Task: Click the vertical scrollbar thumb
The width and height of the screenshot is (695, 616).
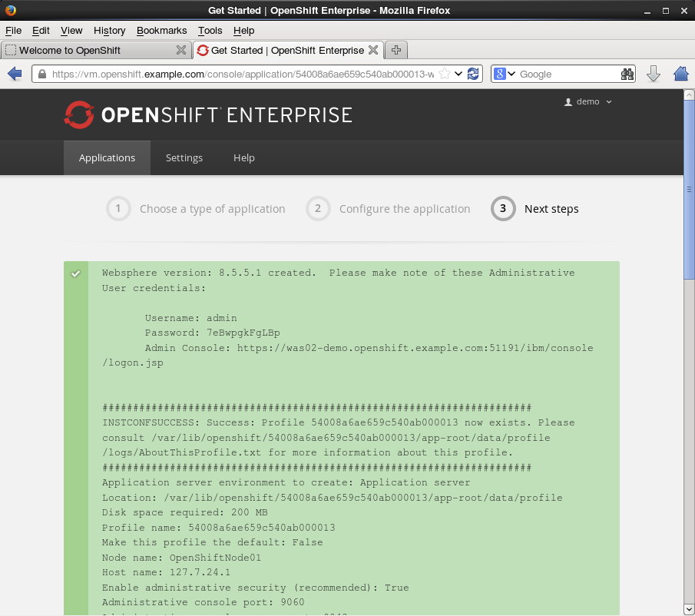Action: tap(689, 190)
